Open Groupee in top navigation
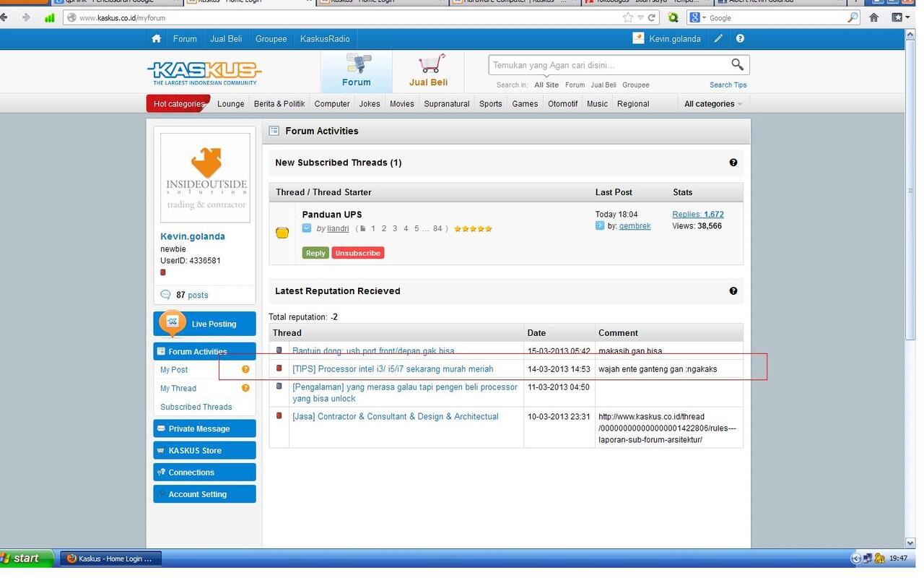This screenshot has width=924, height=578. 271,39
